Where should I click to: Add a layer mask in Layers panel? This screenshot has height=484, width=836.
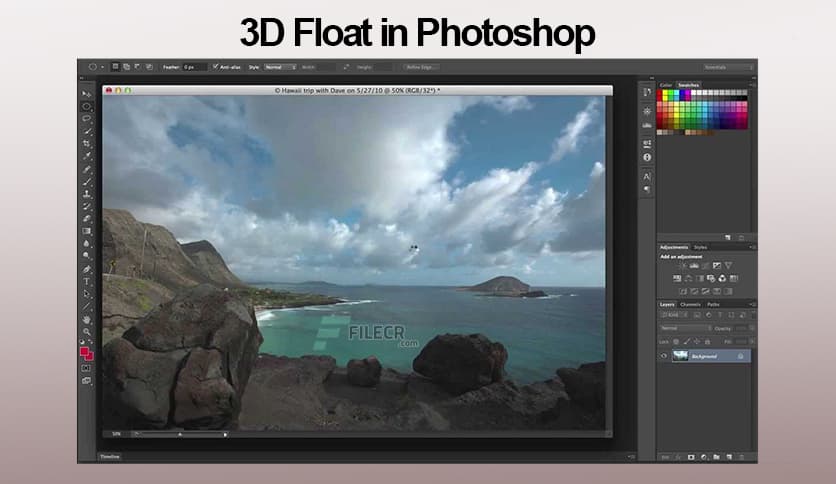coord(691,457)
